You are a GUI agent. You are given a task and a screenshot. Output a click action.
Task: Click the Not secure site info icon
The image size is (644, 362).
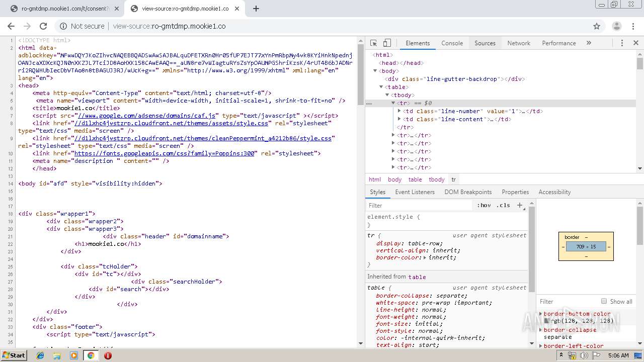tap(63, 26)
